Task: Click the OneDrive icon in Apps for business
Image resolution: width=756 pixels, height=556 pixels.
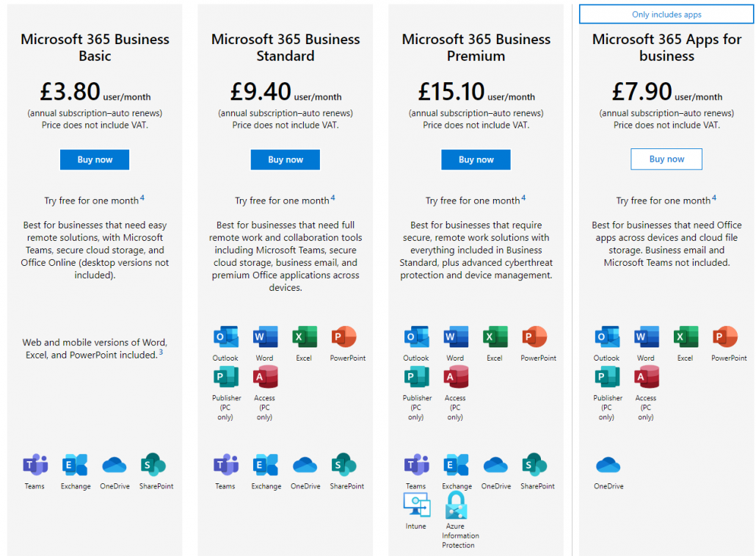Action: click(x=608, y=465)
